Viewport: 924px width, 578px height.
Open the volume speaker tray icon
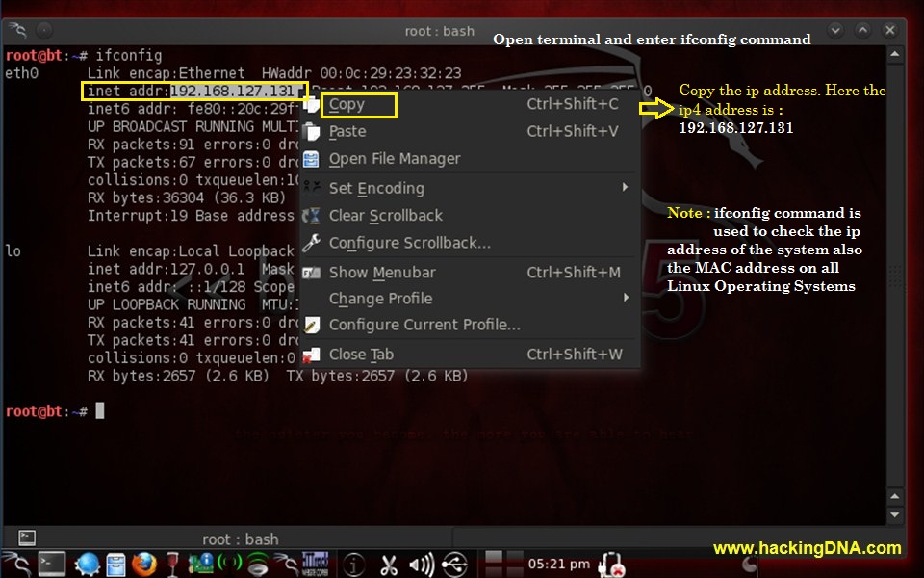pos(421,565)
